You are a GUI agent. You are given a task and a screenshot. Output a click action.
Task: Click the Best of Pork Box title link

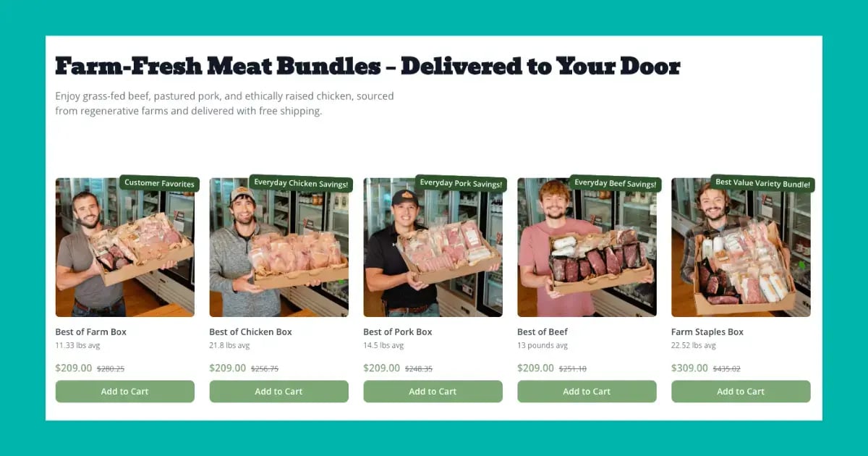pyautogui.click(x=398, y=332)
